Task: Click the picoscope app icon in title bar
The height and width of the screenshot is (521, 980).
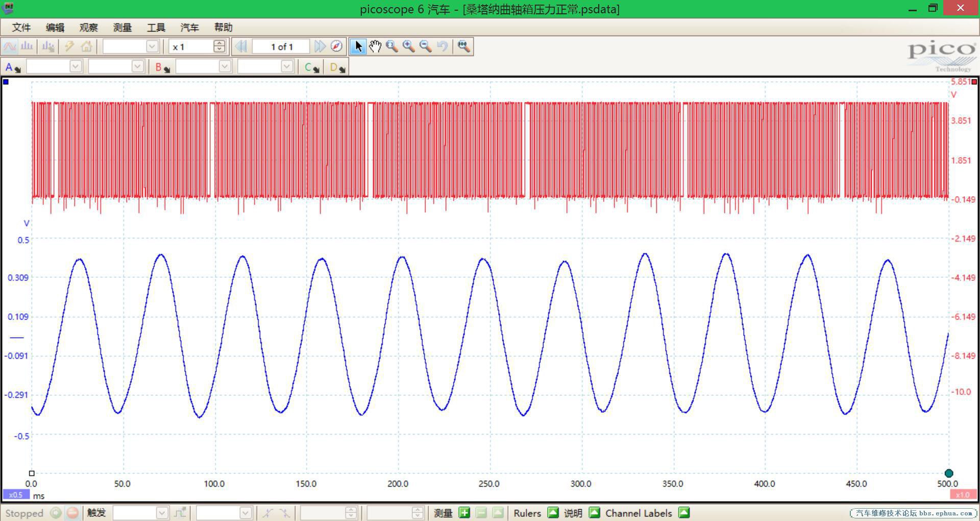Action: tap(8, 8)
